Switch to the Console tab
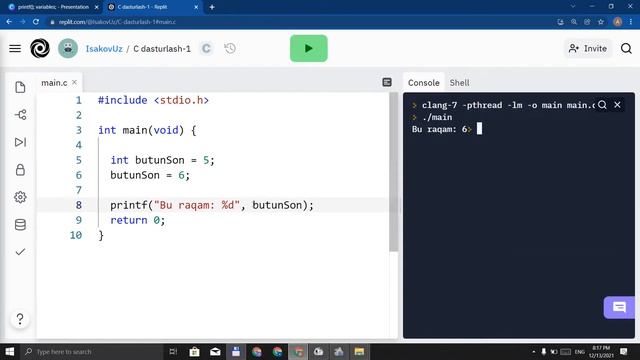The height and width of the screenshot is (360, 640). (x=424, y=82)
